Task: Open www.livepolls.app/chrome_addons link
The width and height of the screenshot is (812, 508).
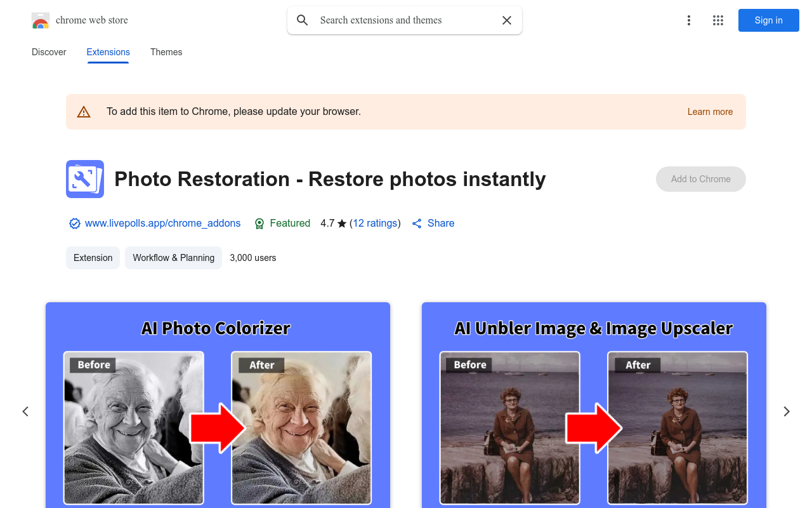Action: click(163, 224)
